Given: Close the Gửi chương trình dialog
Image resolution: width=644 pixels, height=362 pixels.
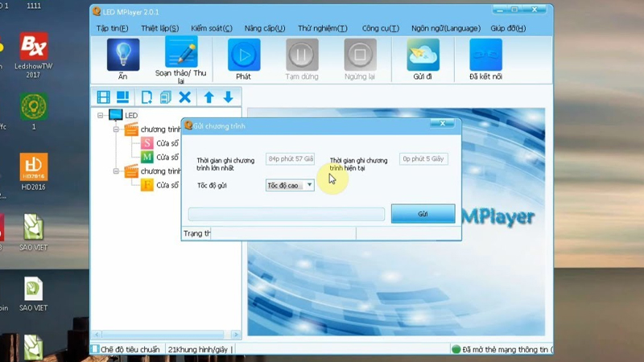Looking at the screenshot, I should (x=442, y=123).
